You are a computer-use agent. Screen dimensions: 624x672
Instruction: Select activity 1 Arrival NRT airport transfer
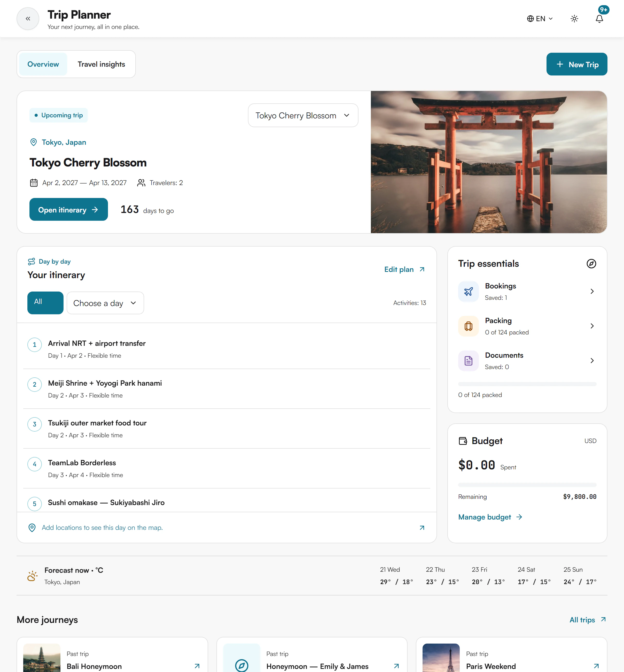click(227, 349)
